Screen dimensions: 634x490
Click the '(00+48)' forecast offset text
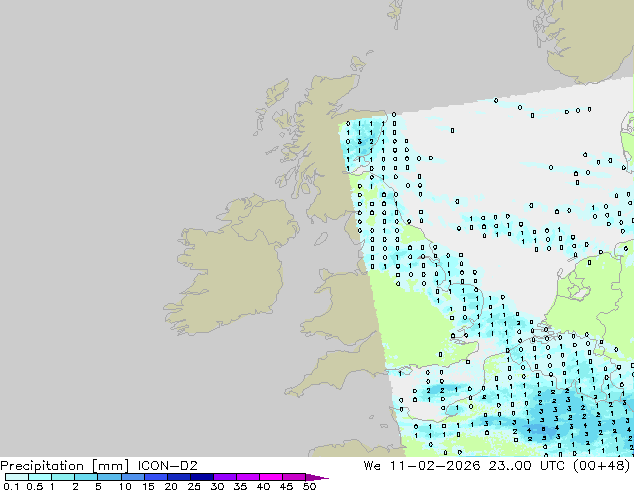[x=601, y=466]
